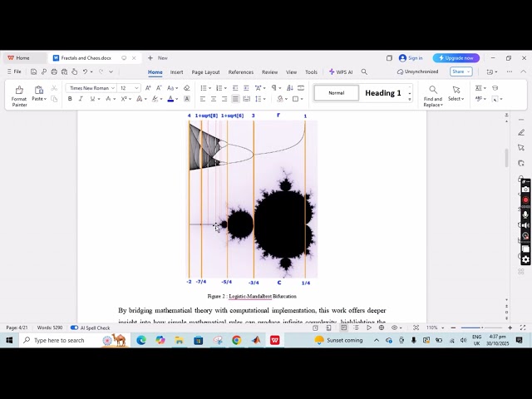The height and width of the screenshot is (399, 532).
Task: Click the Upgrade now button
Action: pyautogui.click(x=456, y=58)
